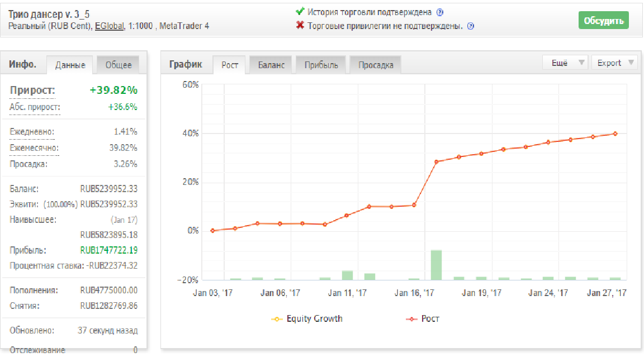Screen dimensions: 644x362
Task: Select the Рост chart tab
Action: 230,65
